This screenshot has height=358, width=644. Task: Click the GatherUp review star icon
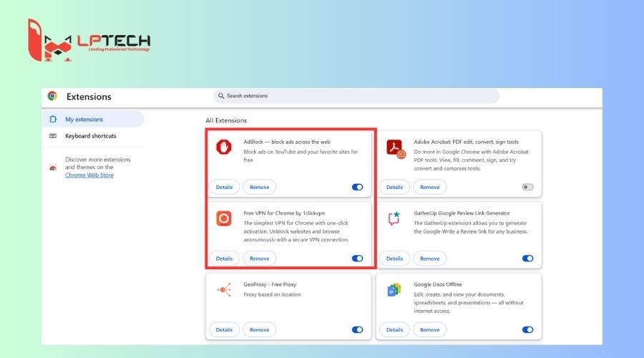pos(394,218)
